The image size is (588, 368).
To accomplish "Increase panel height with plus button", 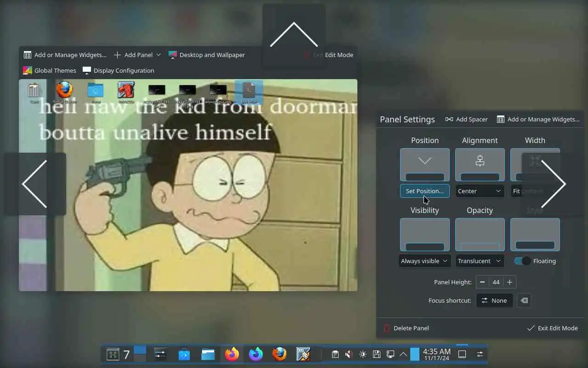I will coord(509,282).
